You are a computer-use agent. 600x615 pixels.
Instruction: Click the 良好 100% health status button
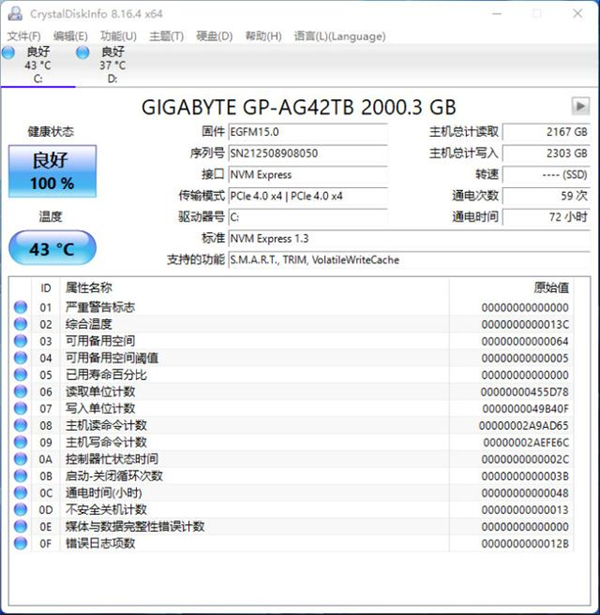[53, 171]
